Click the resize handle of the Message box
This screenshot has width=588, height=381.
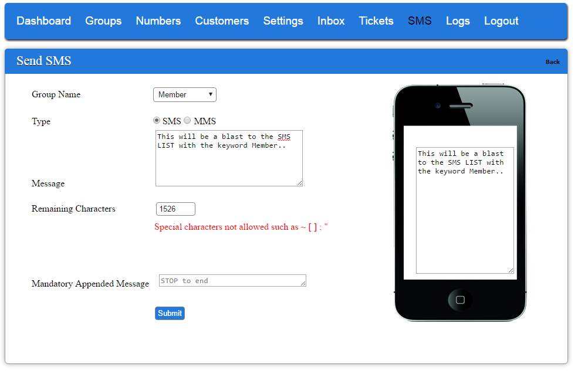[x=300, y=183]
